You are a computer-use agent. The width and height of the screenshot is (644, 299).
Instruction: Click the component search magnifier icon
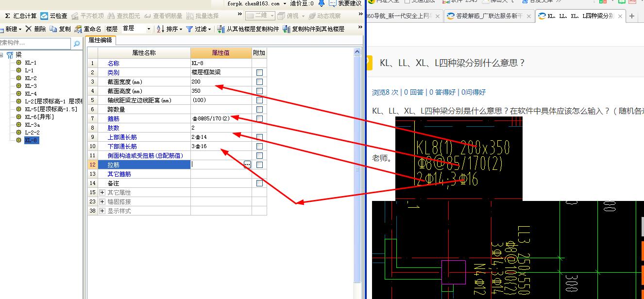point(76,44)
